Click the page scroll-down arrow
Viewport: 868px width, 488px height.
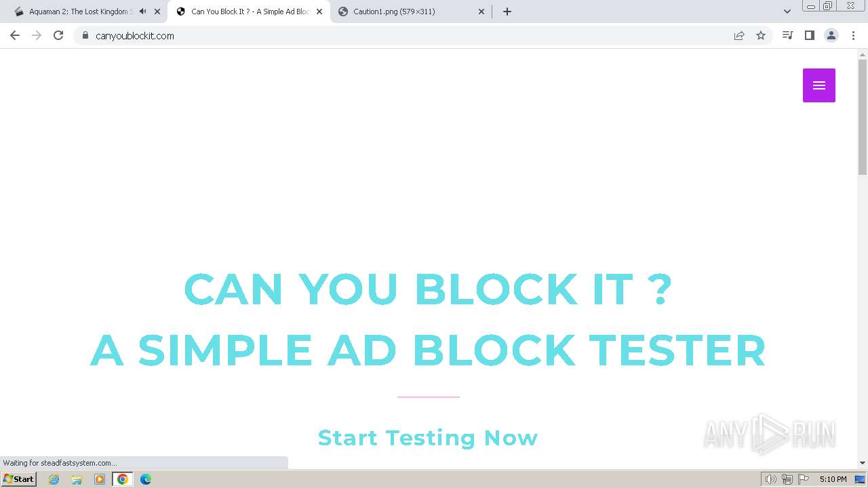pos(863,463)
